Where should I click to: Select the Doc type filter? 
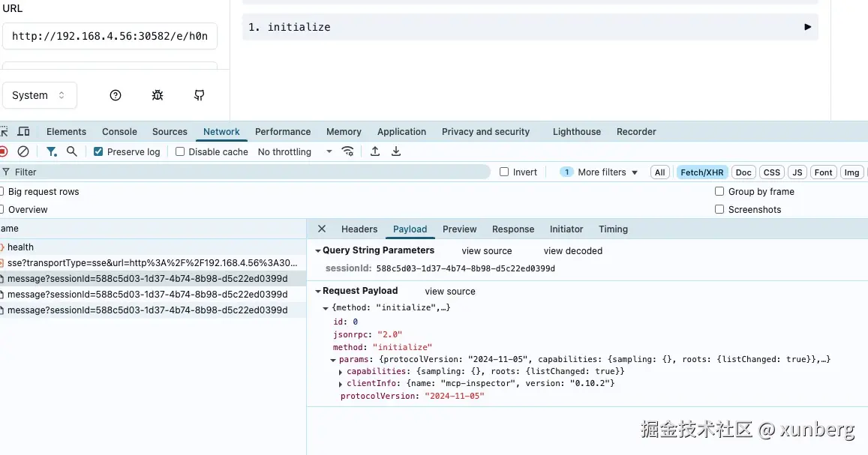[743, 172]
